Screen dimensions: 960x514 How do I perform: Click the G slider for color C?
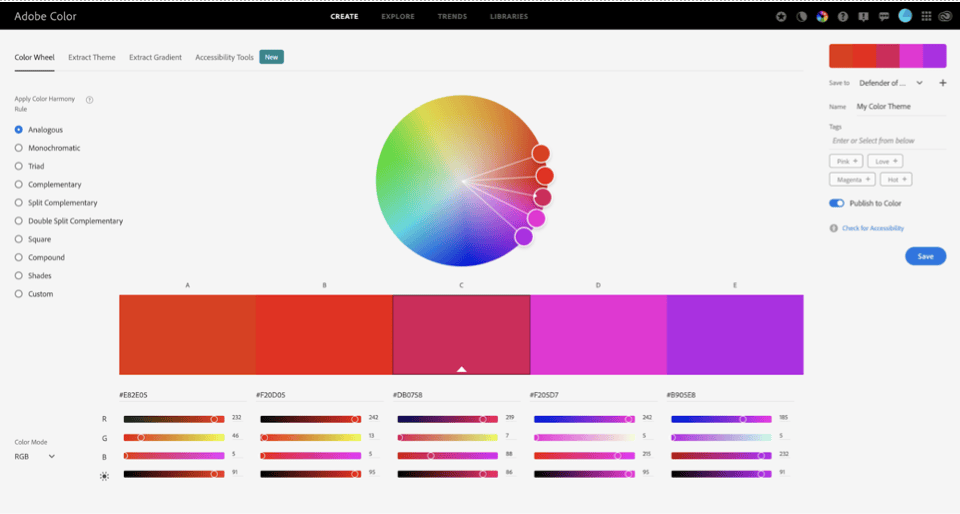[448, 438]
